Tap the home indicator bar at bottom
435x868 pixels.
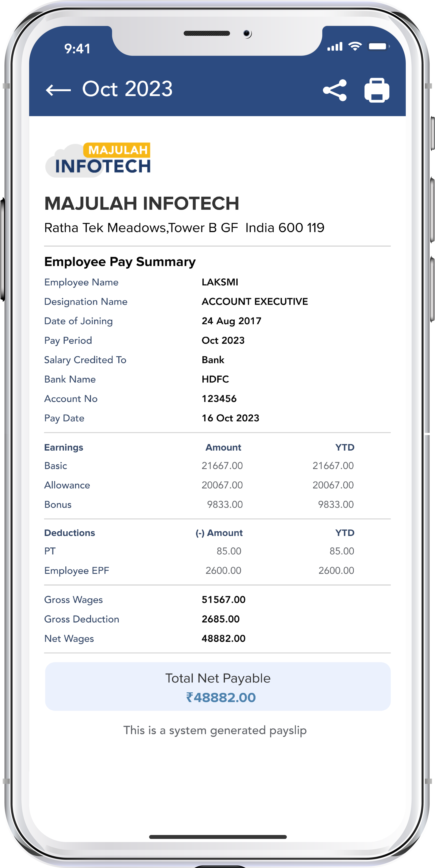click(x=218, y=837)
